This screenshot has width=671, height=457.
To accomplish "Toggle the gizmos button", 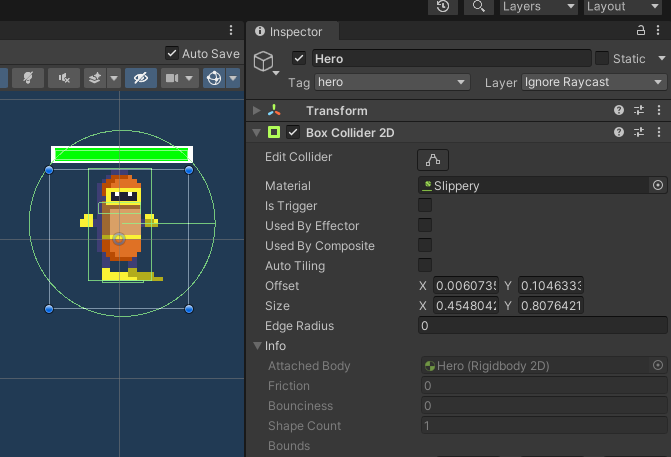I will [214, 78].
